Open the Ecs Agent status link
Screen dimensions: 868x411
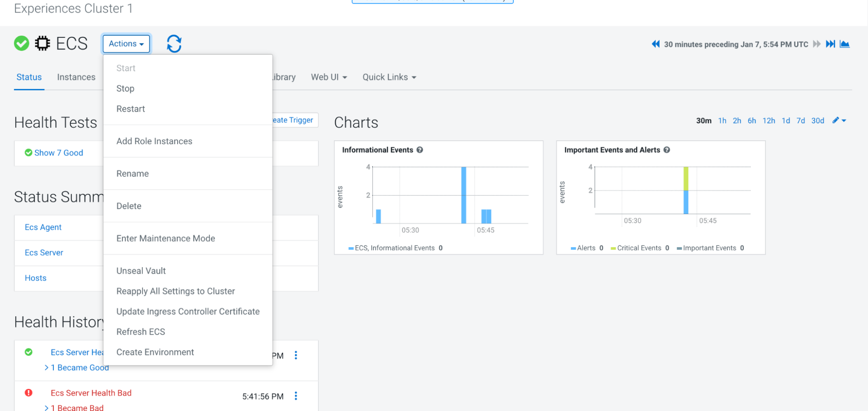point(43,227)
